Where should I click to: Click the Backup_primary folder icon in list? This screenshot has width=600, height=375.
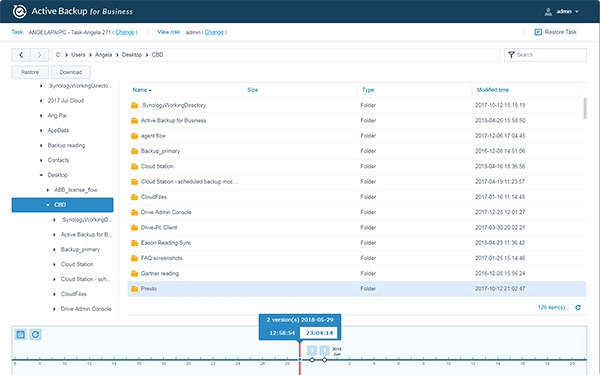pyautogui.click(x=134, y=151)
